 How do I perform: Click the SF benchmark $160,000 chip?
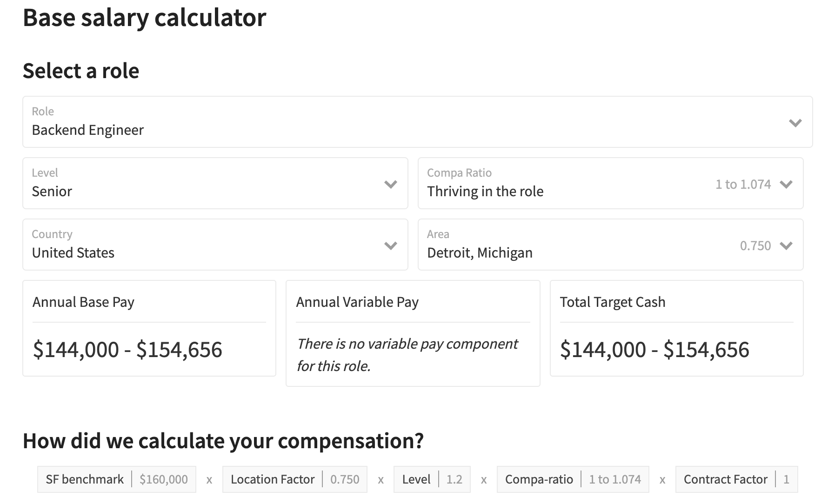click(116, 479)
